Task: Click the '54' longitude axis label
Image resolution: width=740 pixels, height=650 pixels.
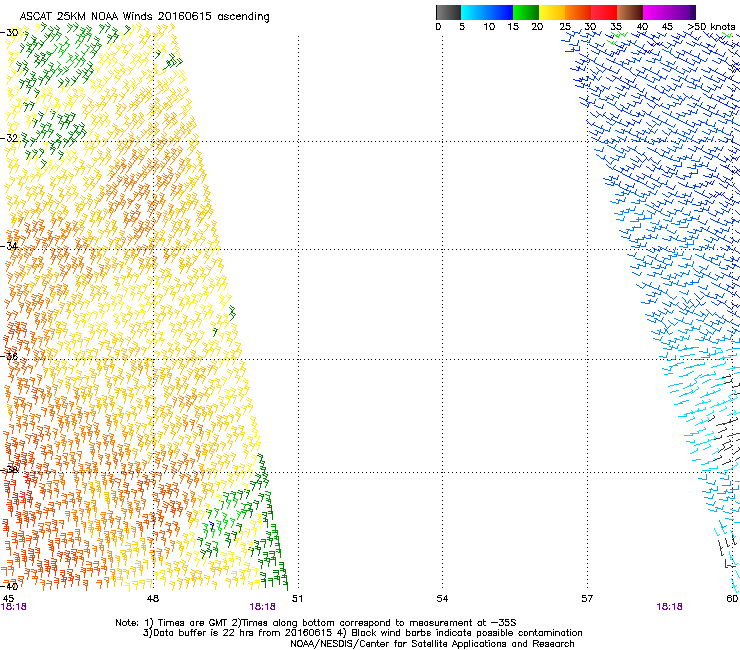Action: click(442, 599)
